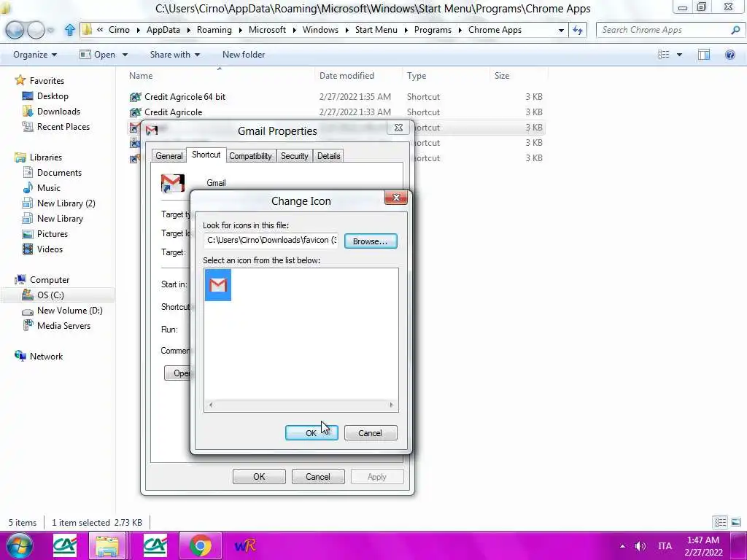Go back with the Back arrow
Screen dimensions: 747x560
point(15,30)
